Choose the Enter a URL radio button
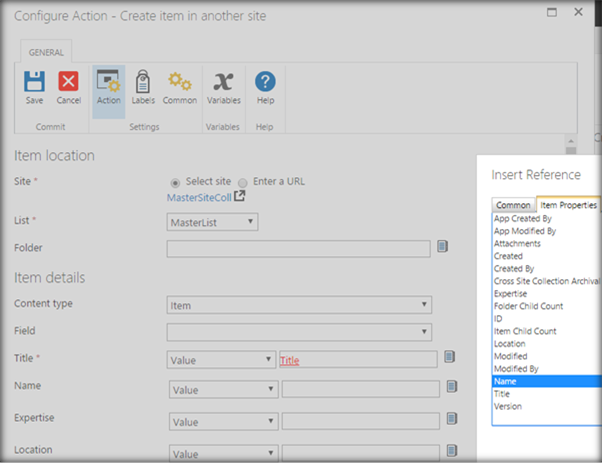Viewport: 602px width, 463px height. 243,182
